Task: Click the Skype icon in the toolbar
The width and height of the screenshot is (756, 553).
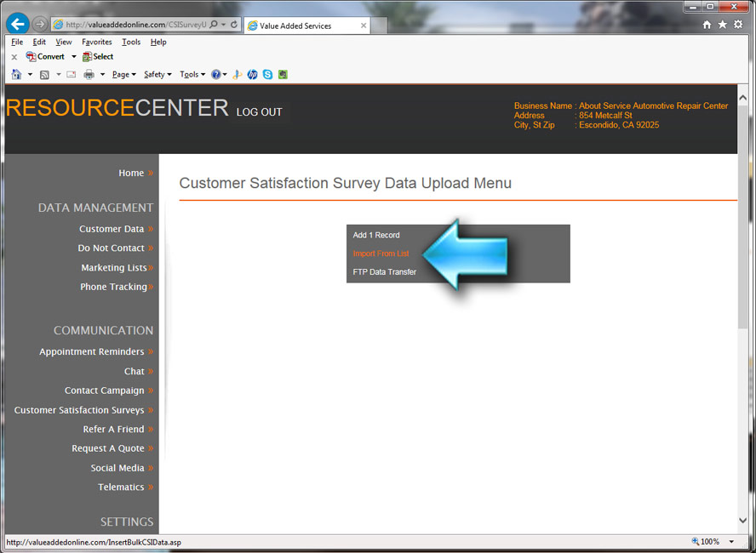Action: tap(267, 75)
